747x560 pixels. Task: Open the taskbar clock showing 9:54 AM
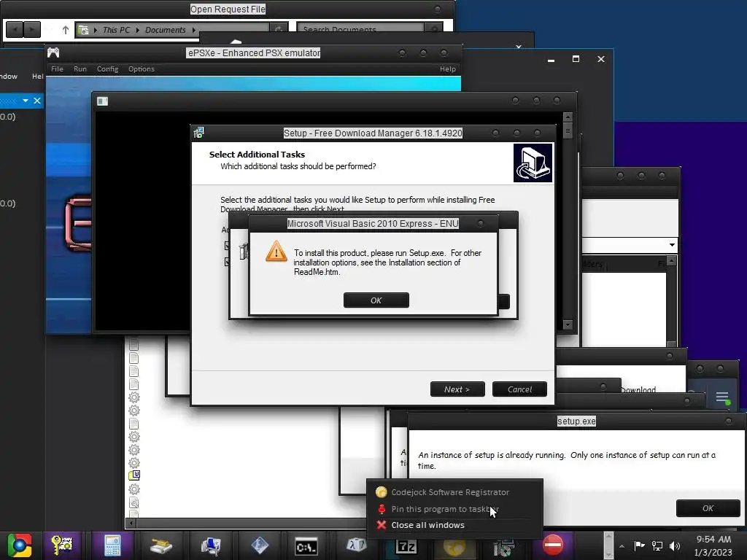(x=713, y=545)
